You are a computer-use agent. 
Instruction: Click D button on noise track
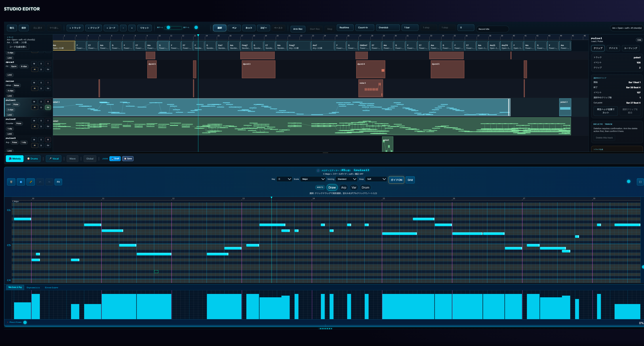41,88
